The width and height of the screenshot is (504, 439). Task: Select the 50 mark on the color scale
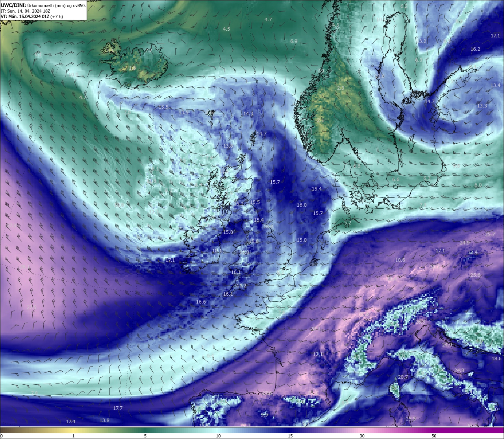coord(434,436)
